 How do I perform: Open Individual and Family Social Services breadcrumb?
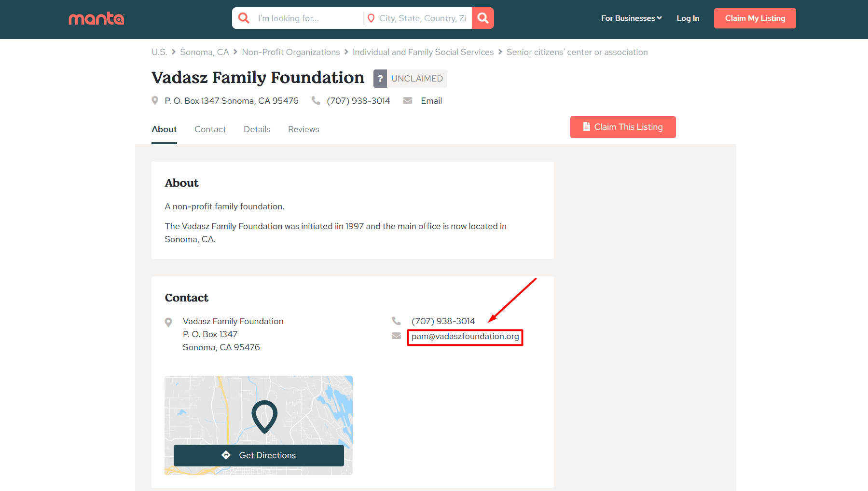(423, 52)
